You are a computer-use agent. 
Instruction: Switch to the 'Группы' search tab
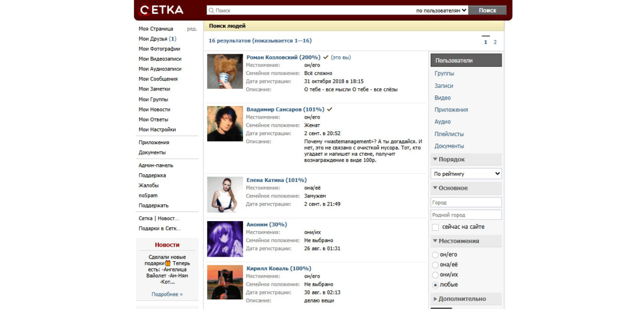444,73
